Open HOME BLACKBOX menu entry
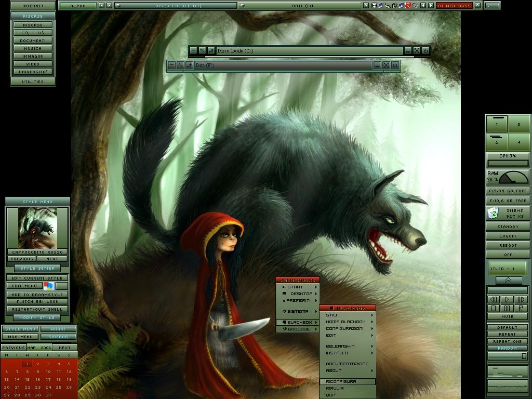Image resolution: width=532 pixels, height=399 pixels. pyautogui.click(x=348, y=322)
